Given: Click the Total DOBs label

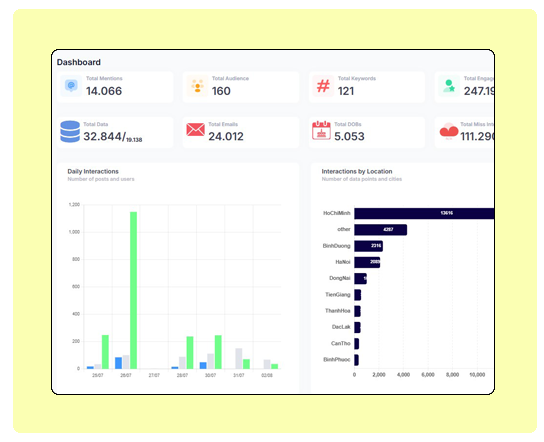Looking at the screenshot, I should click(x=348, y=124).
